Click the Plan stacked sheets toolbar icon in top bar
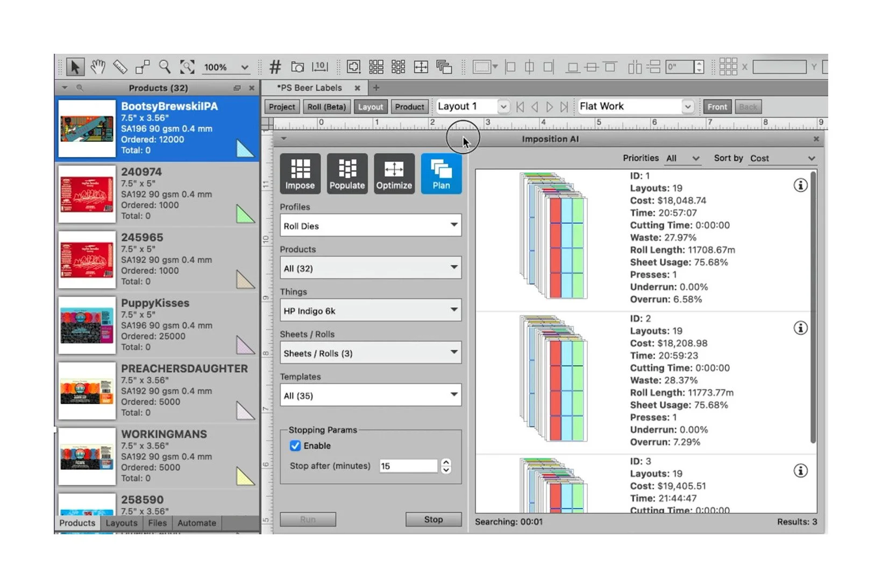Viewport: 882px width, 588px height. [x=444, y=67]
